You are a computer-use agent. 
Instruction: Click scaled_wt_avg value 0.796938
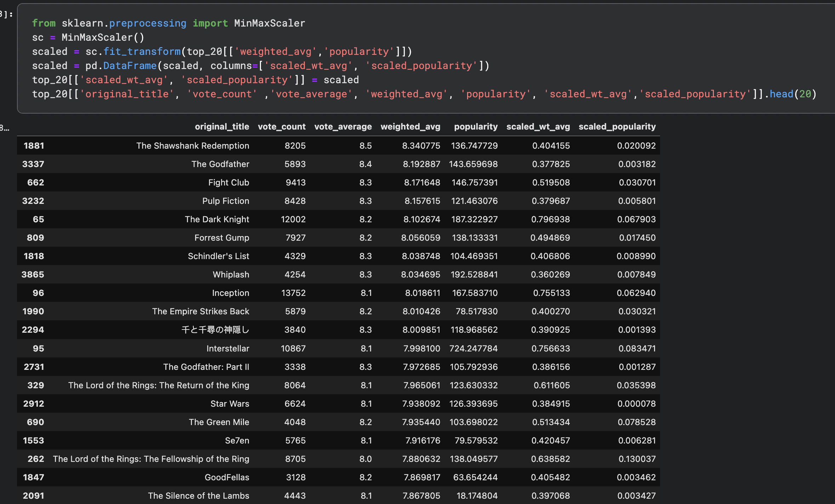tap(550, 219)
